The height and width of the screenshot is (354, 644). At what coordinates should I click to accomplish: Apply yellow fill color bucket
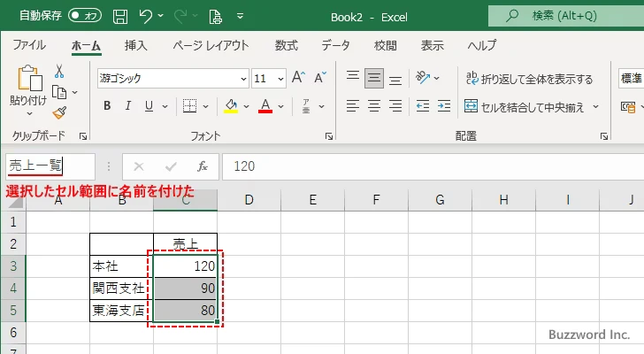click(x=231, y=106)
